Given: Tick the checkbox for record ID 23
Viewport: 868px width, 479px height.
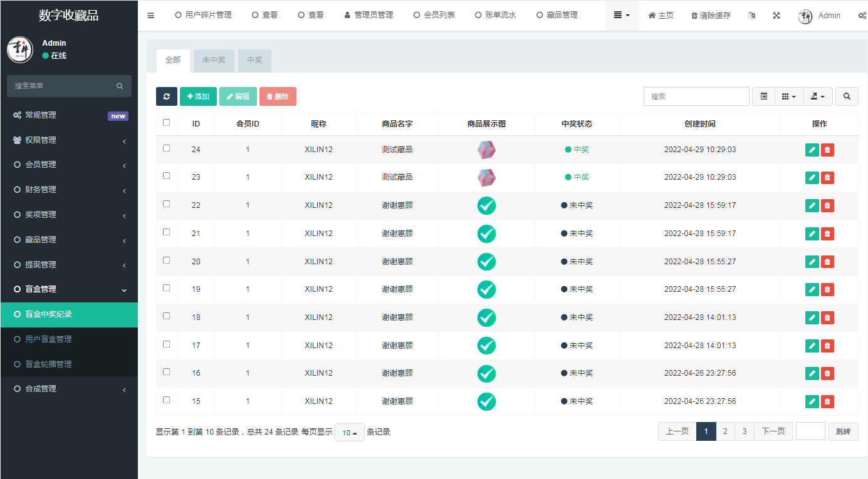Looking at the screenshot, I should click(x=167, y=176).
